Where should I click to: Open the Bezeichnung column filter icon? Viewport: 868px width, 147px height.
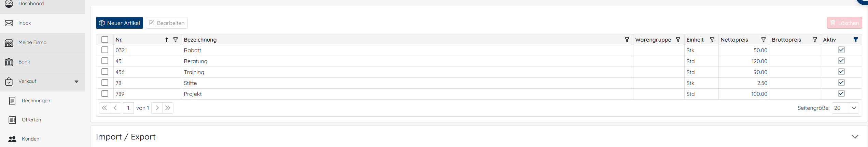pos(627,40)
